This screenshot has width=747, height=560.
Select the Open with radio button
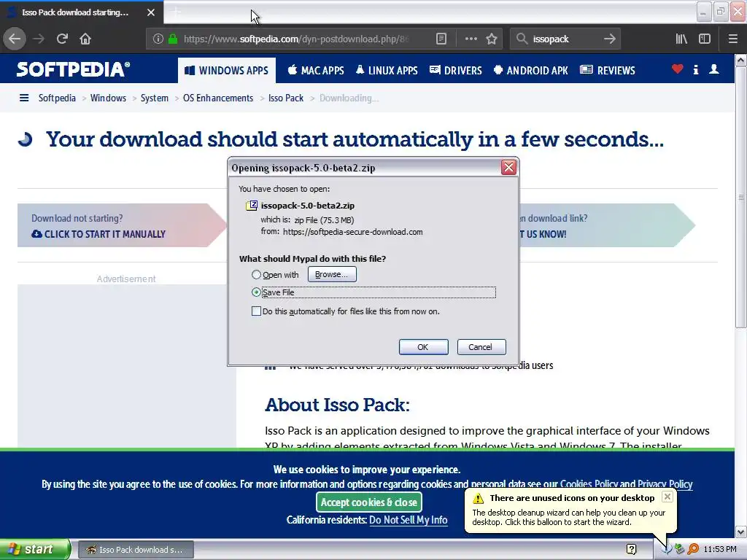pyautogui.click(x=256, y=275)
